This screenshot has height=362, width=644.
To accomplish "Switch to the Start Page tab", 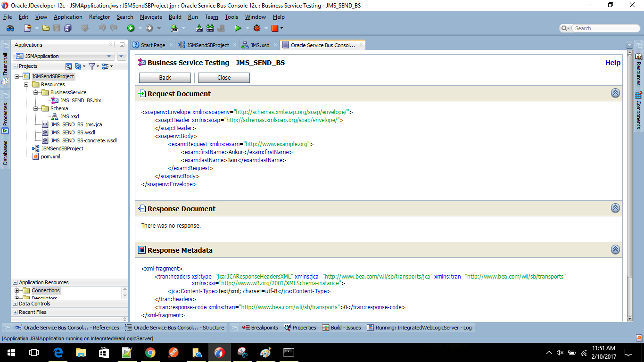I will (153, 45).
